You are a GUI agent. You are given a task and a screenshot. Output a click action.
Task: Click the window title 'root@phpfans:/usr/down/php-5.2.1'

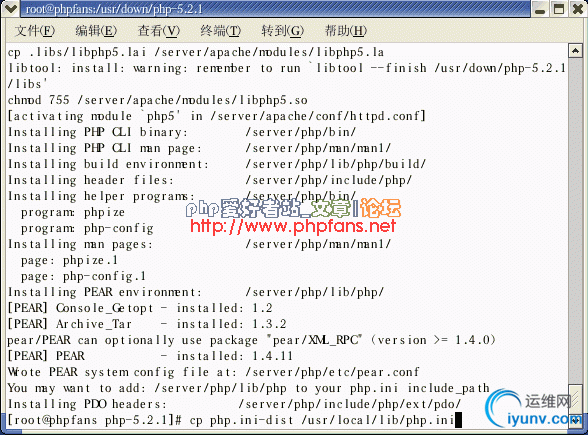(114, 9)
